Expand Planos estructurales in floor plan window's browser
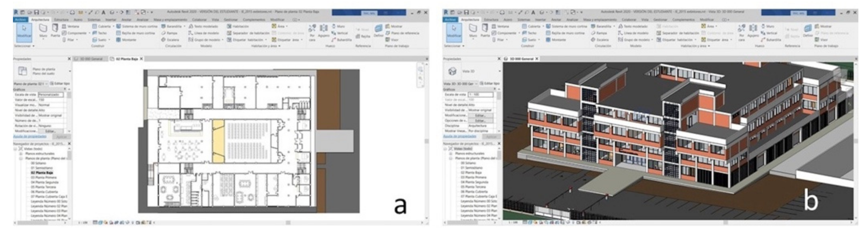 (x=21, y=153)
